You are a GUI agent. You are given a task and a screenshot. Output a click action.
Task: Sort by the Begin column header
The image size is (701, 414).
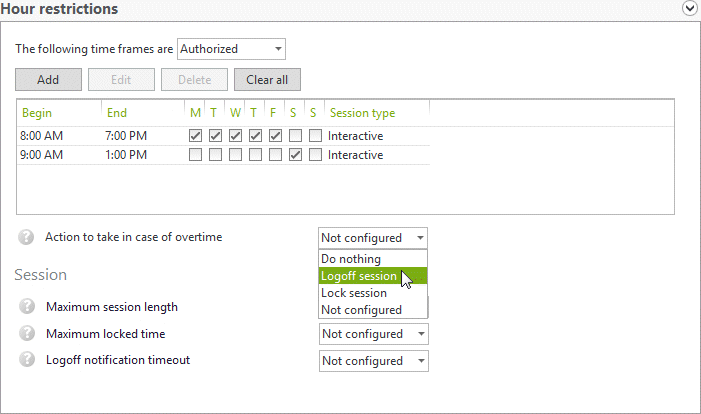click(x=38, y=113)
